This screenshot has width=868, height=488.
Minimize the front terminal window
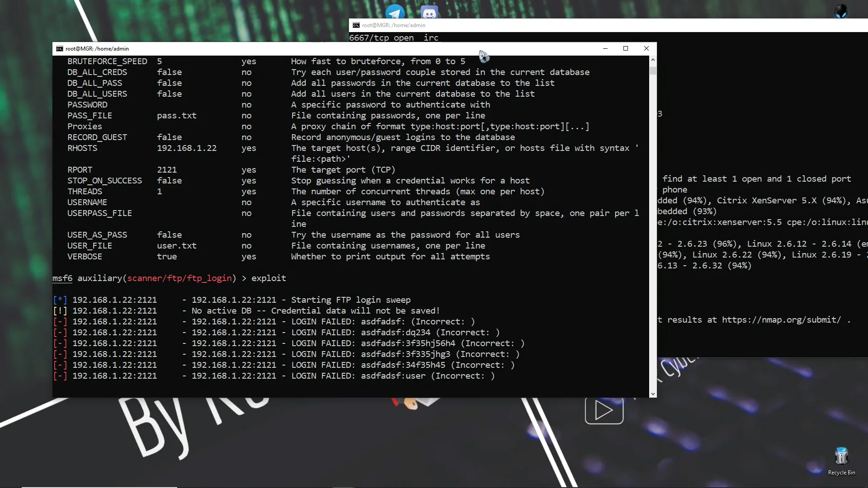(x=605, y=49)
